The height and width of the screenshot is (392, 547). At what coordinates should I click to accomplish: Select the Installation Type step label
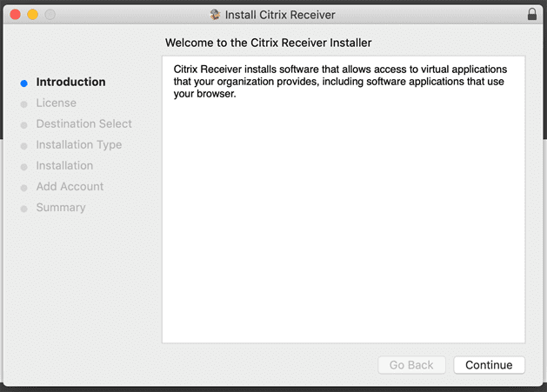point(79,145)
